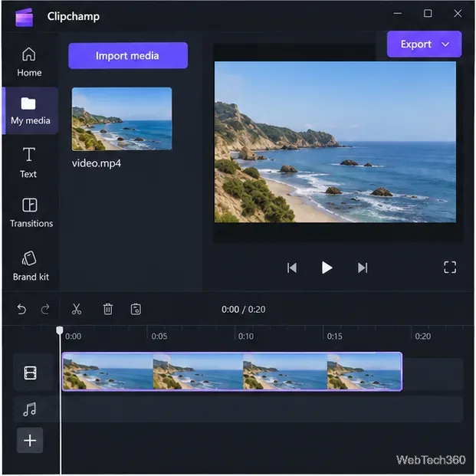This screenshot has width=476, height=476.
Task: Undo the last action
Action: click(21, 310)
